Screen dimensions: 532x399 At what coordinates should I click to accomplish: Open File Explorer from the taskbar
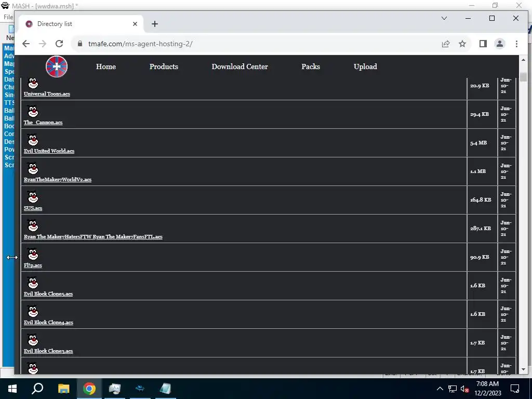[63, 389]
